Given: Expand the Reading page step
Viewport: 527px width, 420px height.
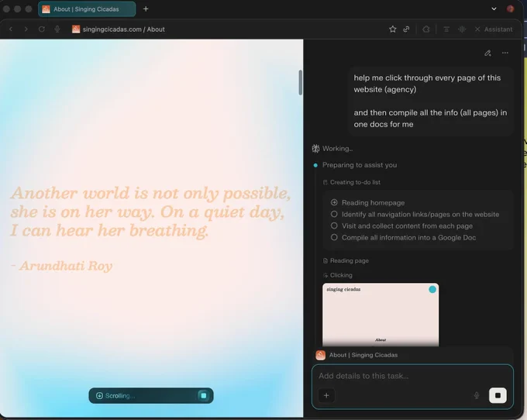Looking at the screenshot, I should click(346, 260).
